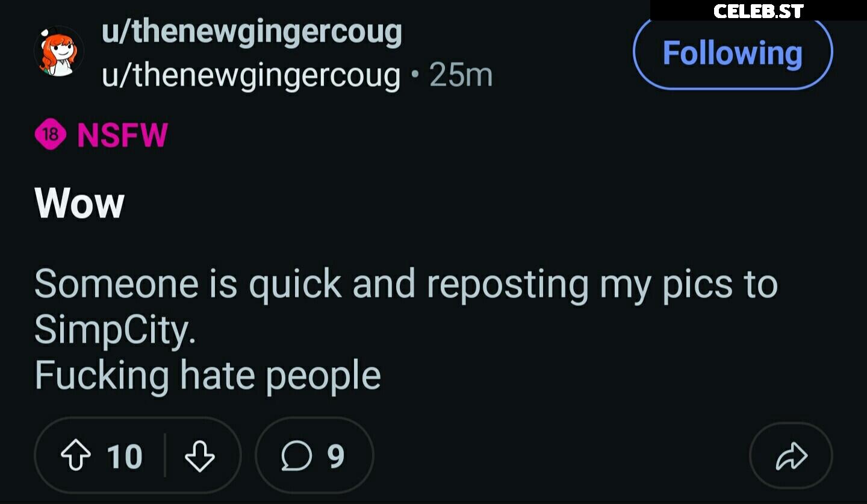The width and height of the screenshot is (867, 504).
Task: Click the smaller u/thenewgingercoug author link
Action: (x=251, y=76)
